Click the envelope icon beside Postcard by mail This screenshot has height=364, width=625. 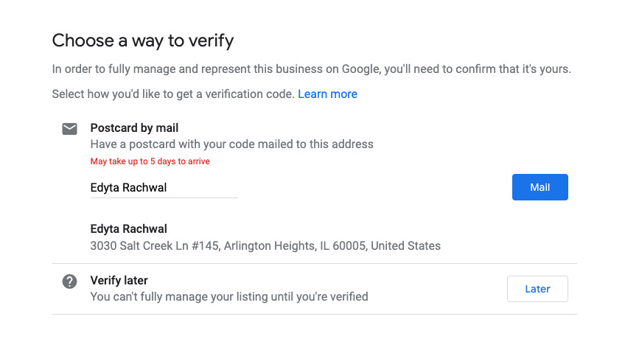pos(69,129)
